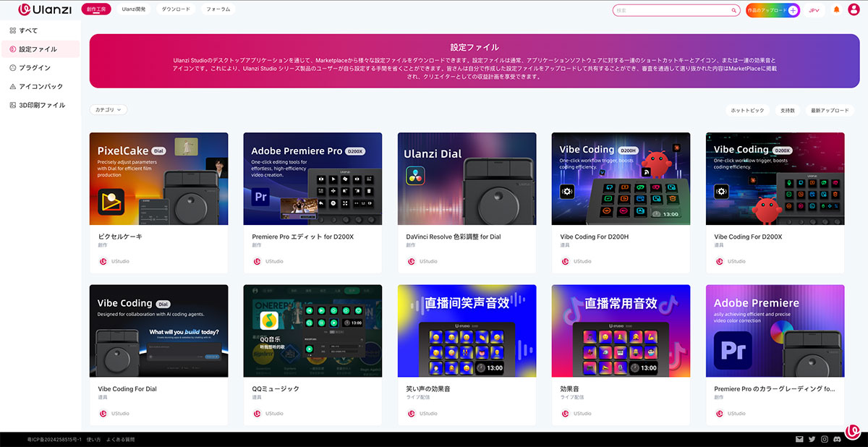This screenshot has height=447, width=868.
Task: Click the user profile avatar icon
Action: [854, 9]
